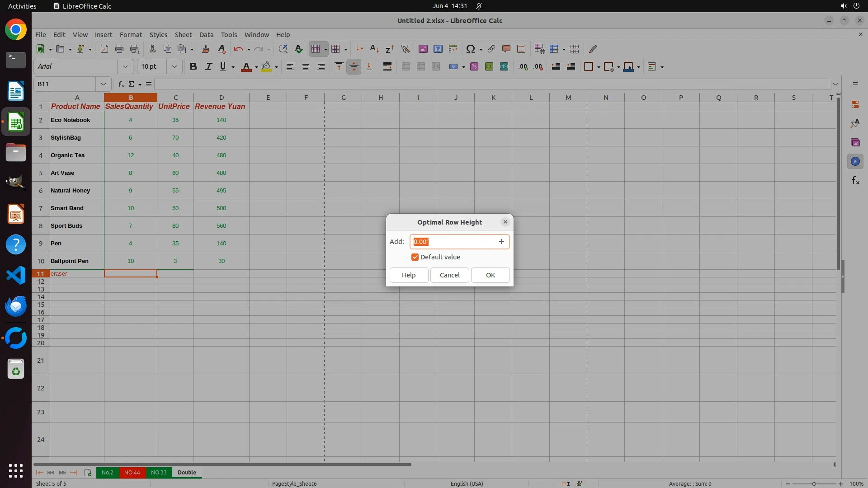Click the Sort Ascending toolbar icon
This screenshot has height=488, width=868.
point(374,49)
